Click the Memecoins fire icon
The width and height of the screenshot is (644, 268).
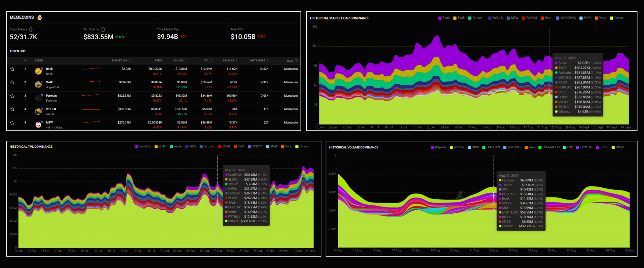tap(40, 17)
